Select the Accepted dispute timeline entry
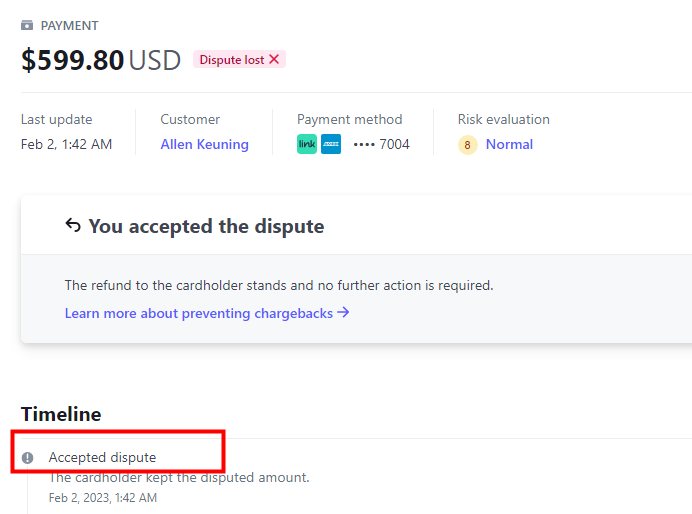 pos(102,457)
